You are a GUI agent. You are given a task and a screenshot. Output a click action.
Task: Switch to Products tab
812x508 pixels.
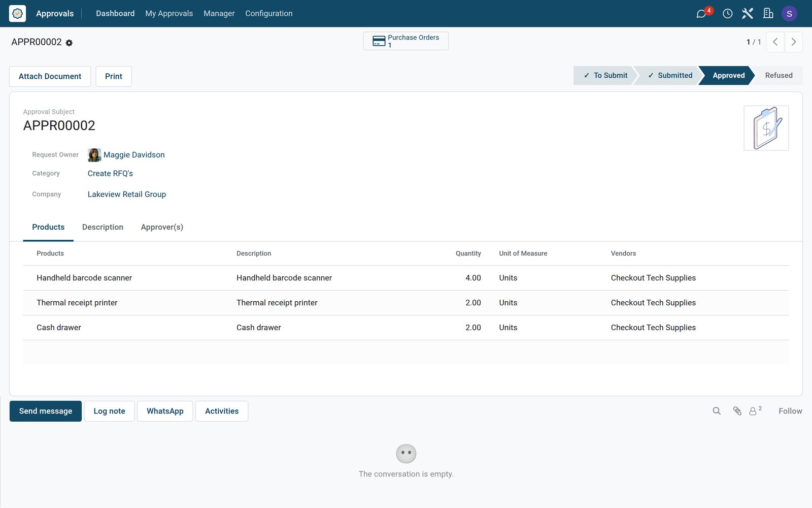click(48, 227)
